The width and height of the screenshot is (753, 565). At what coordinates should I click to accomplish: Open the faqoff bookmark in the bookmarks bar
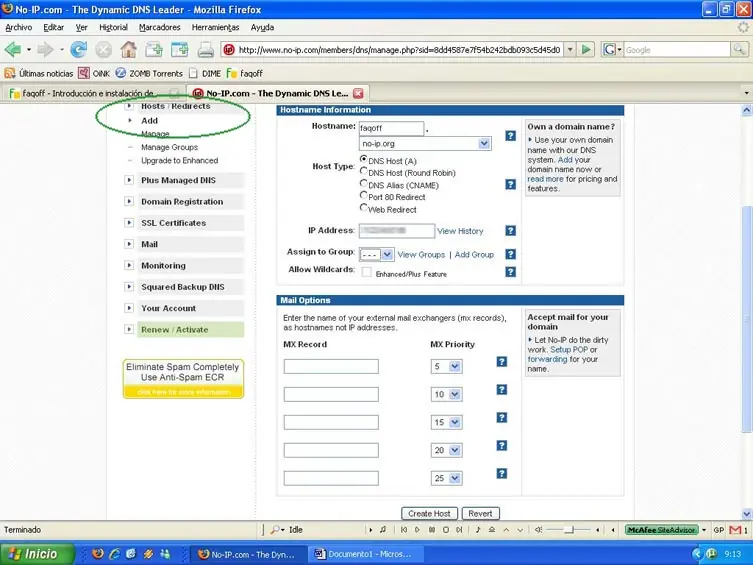245,73
